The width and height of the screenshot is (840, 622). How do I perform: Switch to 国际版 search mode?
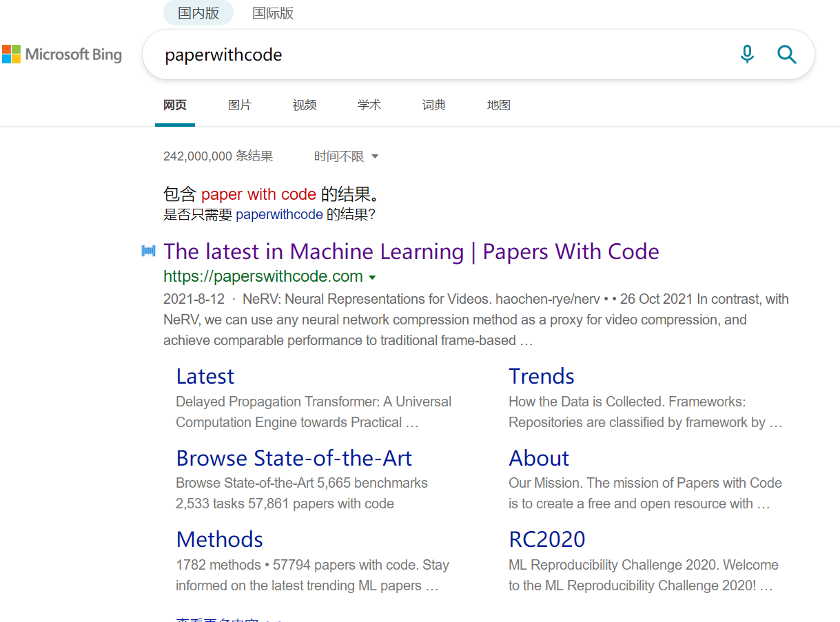point(273,13)
